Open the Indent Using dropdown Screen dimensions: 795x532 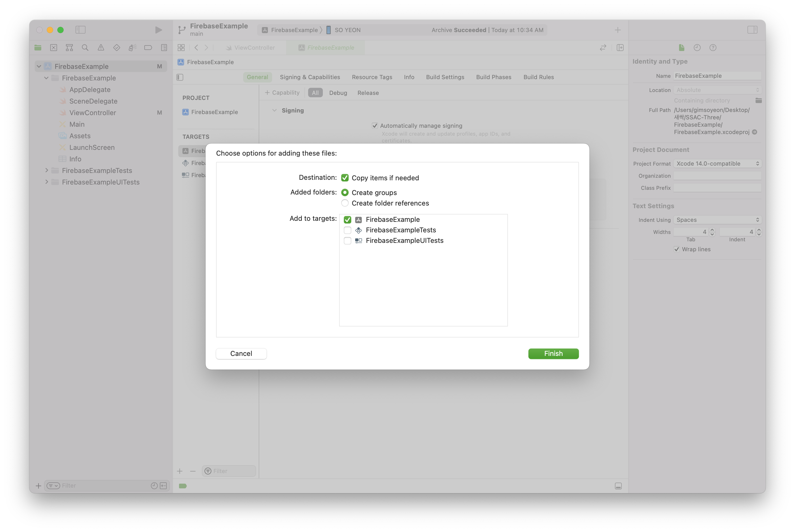point(717,220)
